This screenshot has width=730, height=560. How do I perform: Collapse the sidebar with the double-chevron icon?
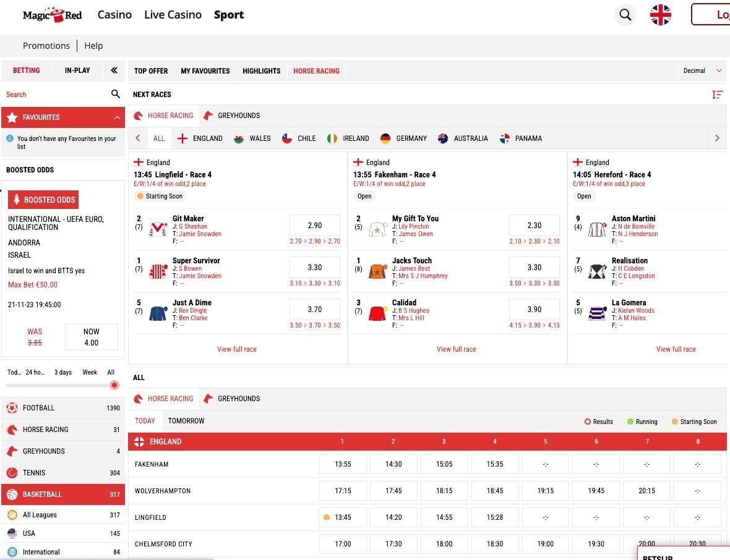click(114, 70)
